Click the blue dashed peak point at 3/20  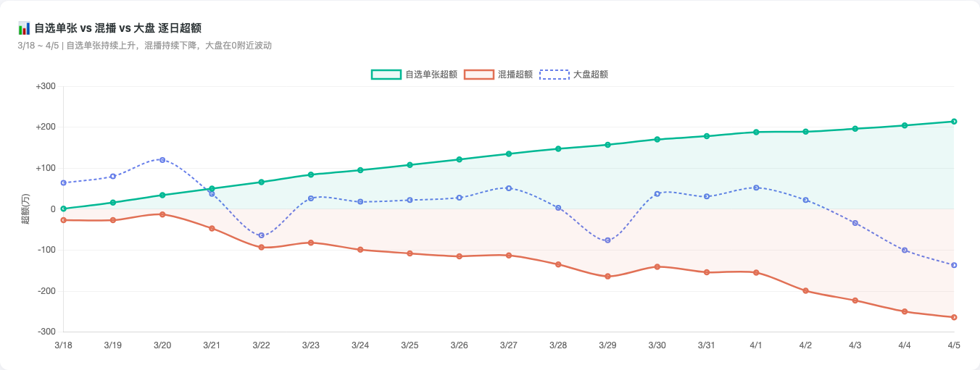(x=162, y=160)
